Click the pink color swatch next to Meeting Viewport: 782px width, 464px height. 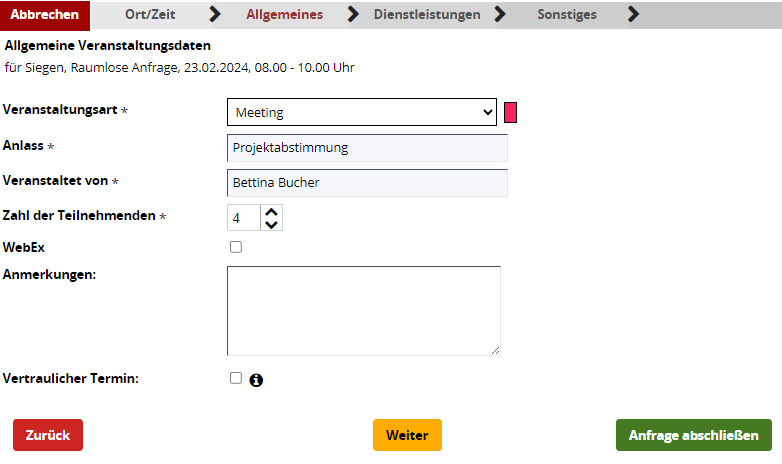click(510, 112)
